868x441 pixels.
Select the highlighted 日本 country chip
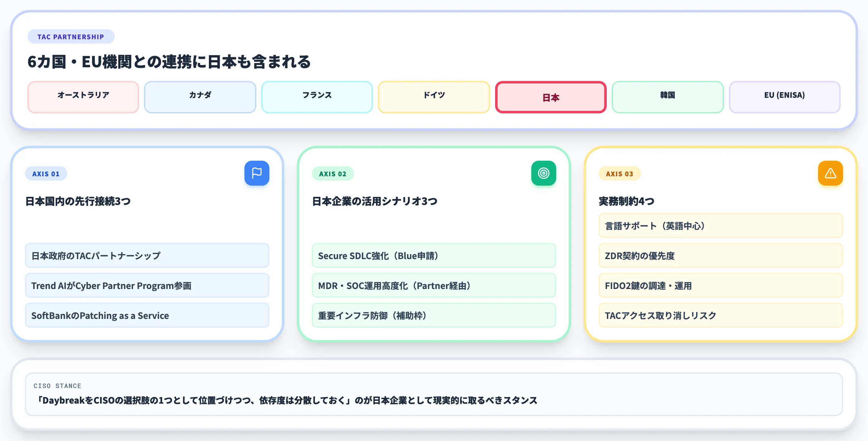coord(551,97)
